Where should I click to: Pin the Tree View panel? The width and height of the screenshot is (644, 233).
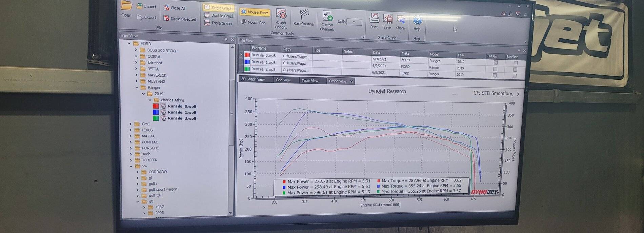pos(226,39)
